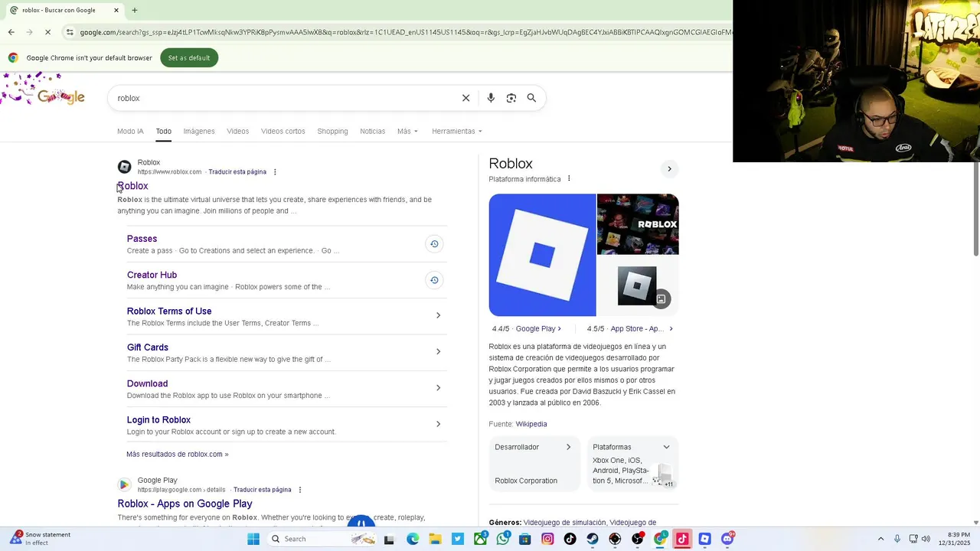Viewport: 980px width, 551px height.
Task: Open WhatsApp from the taskbar
Action: [x=502, y=539]
